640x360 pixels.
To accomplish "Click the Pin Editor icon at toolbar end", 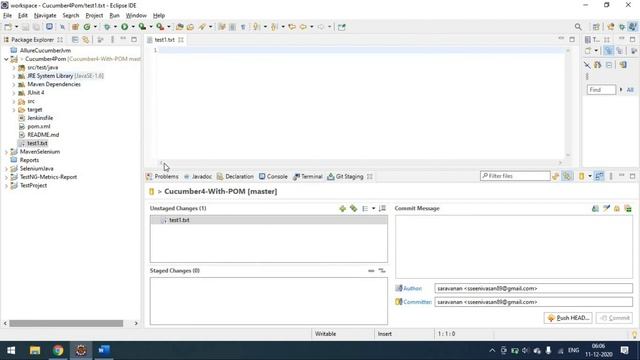I will pyautogui.click(x=342, y=27).
